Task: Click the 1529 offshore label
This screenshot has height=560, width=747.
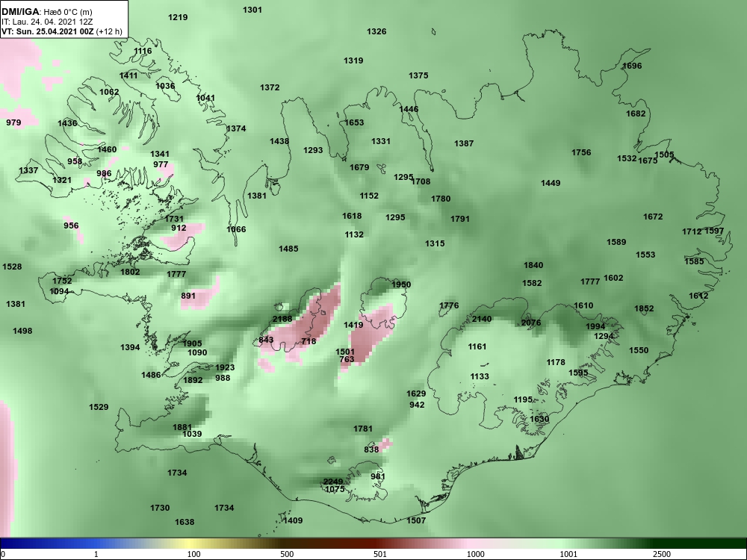Action: coord(99,407)
